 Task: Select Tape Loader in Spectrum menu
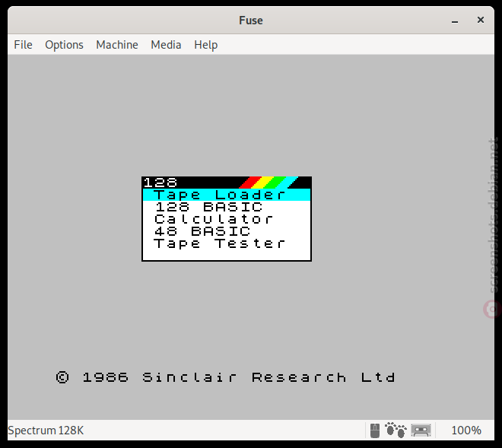pos(227,195)
